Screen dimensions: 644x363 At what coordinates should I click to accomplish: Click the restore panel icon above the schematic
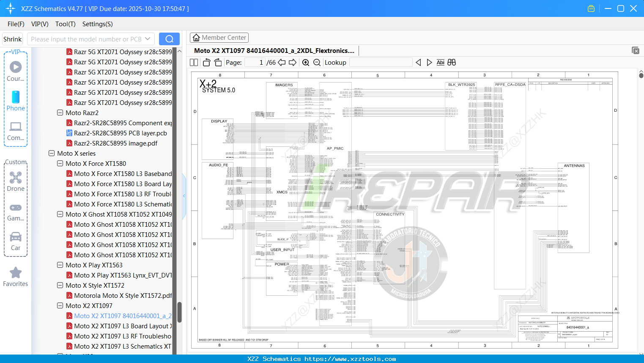[636, 50]
